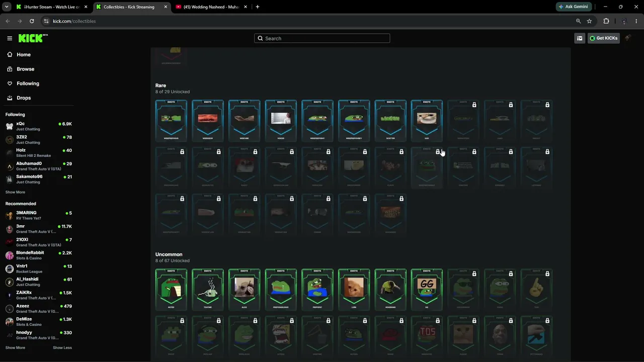Click the kick.com/collectibles address bar
Viewport: 644px width, 362px height.
308,21
